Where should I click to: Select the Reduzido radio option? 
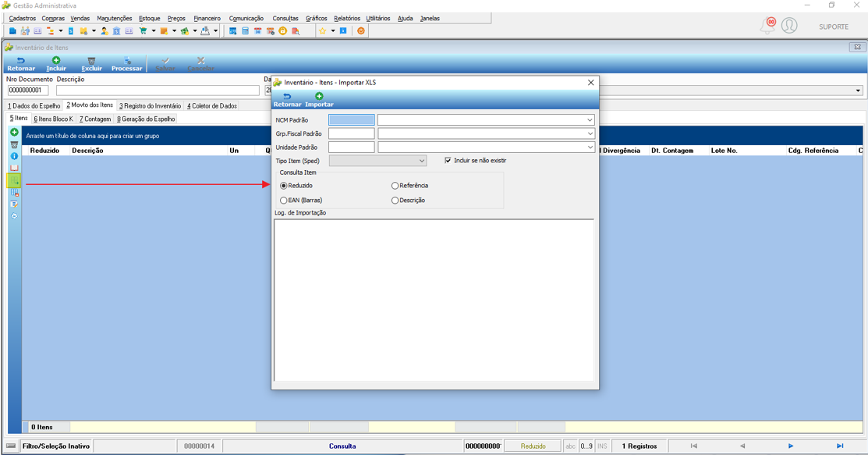pos(283,186)
